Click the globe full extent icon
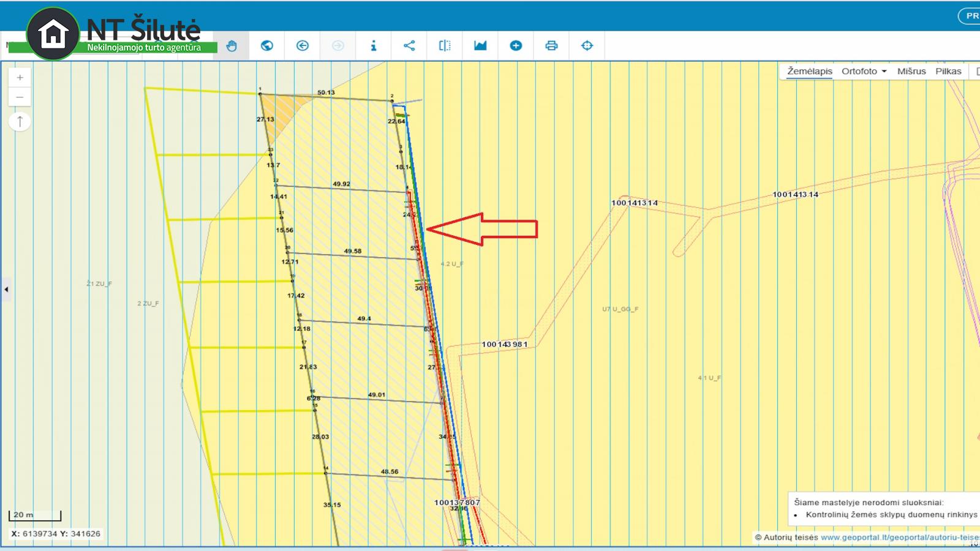The image size is (980, 551). [x=267, y=46]
